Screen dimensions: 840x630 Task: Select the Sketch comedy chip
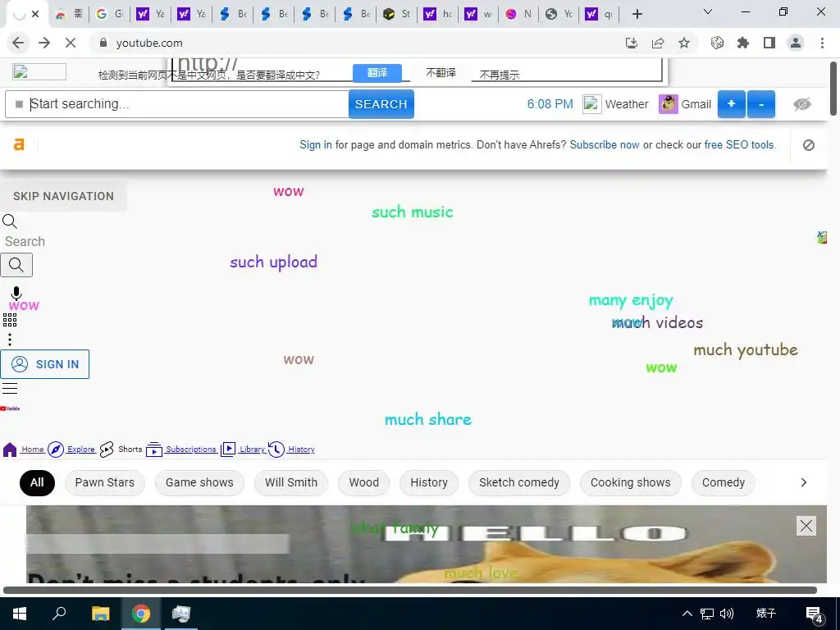(518, 482)
